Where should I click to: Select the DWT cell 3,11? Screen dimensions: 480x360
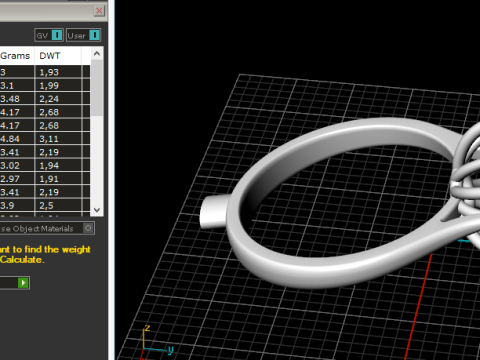click(x=58, y=139)
